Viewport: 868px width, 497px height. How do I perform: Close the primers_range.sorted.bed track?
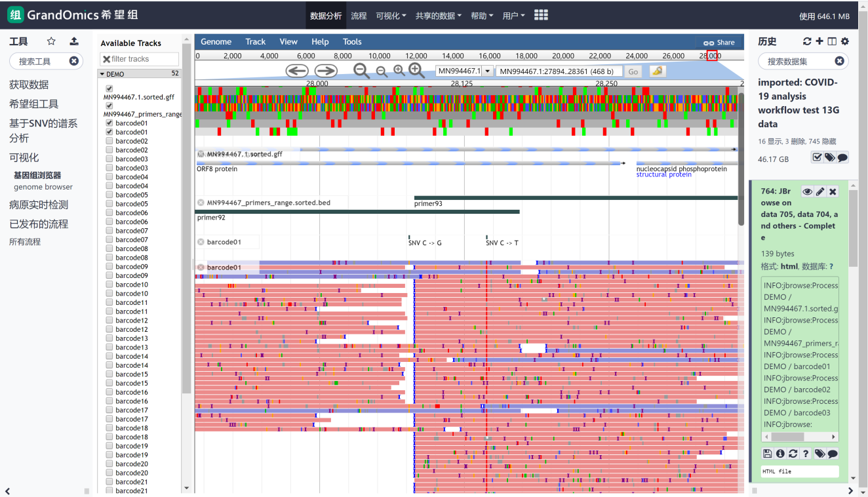(201, 203)
